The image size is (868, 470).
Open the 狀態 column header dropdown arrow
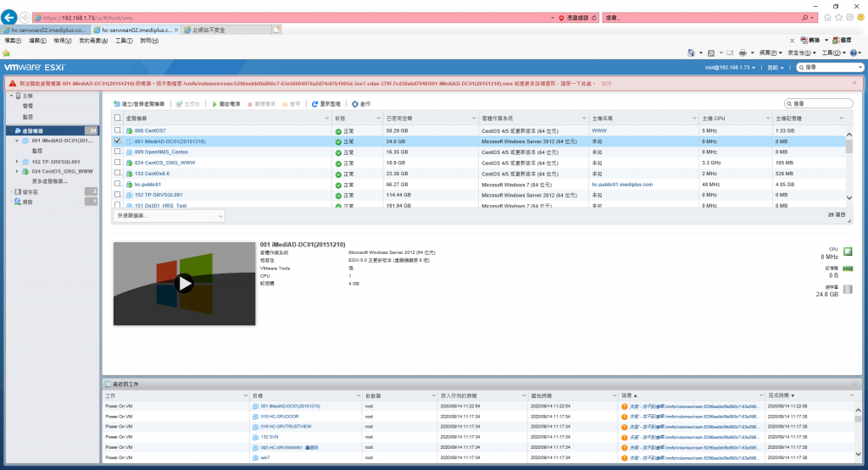(378, 119)
